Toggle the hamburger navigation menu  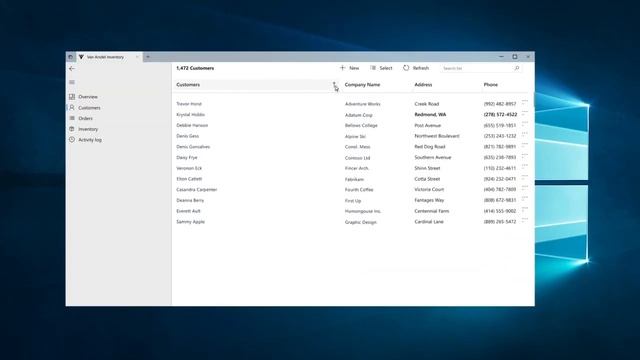pos(72,82)
